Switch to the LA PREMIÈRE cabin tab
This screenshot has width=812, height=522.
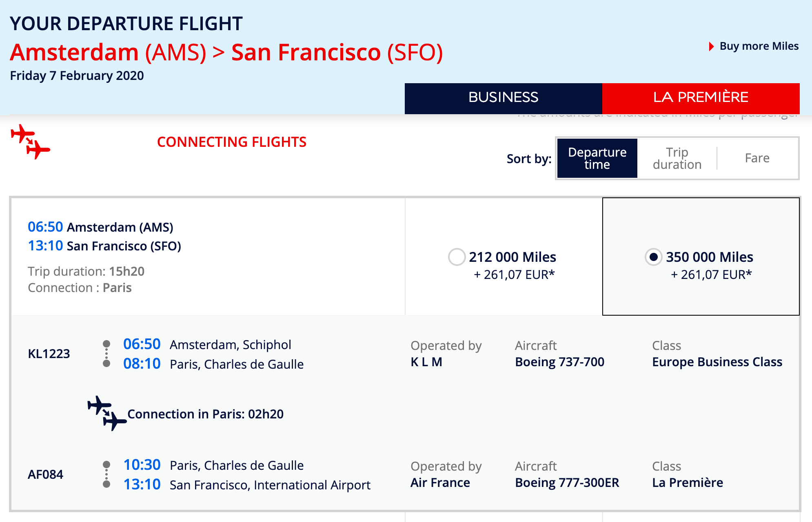701,98
